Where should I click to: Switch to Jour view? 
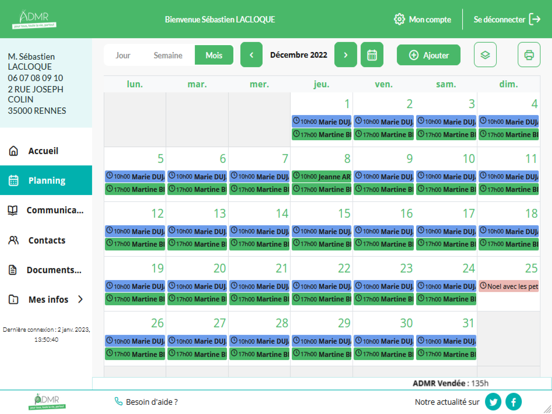pos(123,55)
